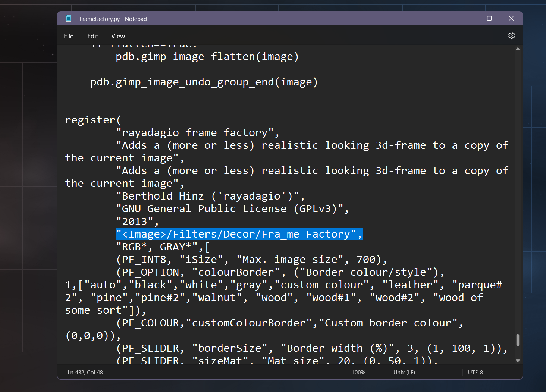Click the 'PF_SLIDER, "borderSize"' line
This screenshot has height=392, width=546.
(x=312, y=348)
